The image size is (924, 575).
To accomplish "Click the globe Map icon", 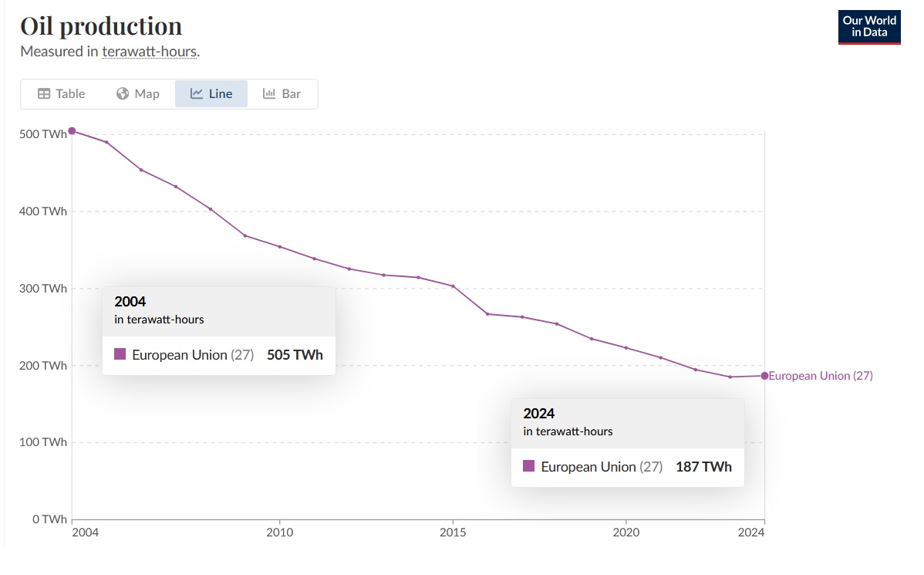I will 123,93.
